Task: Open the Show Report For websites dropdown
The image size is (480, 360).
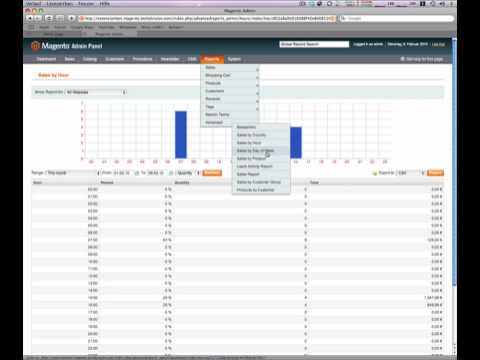Action: click(96, 92)
